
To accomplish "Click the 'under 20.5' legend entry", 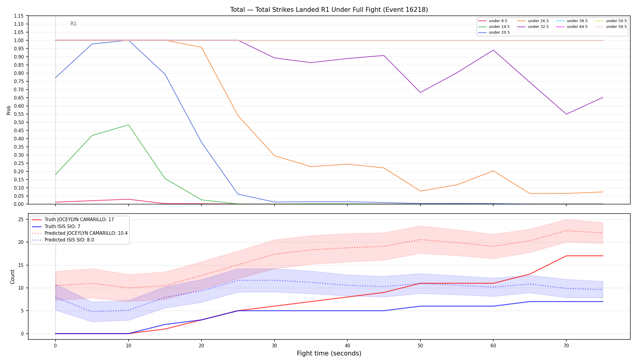I will [x=494, y=32].
